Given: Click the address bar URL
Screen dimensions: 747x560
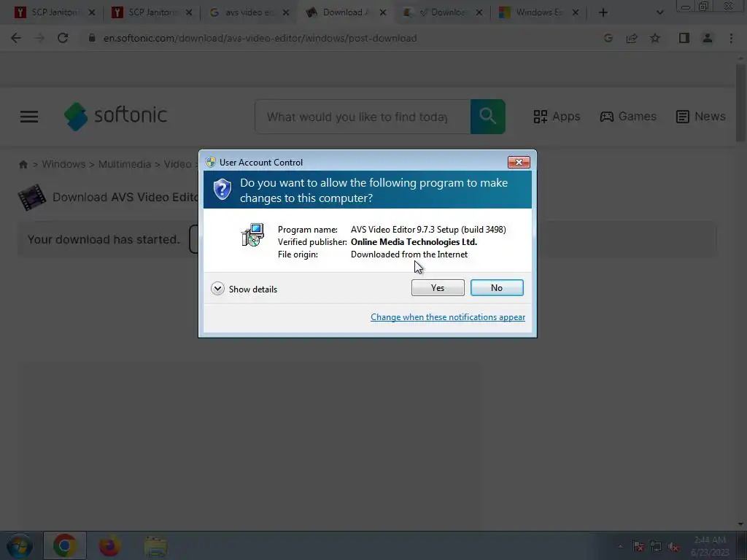Looking at the screenshot, I should tap(260, 38).
